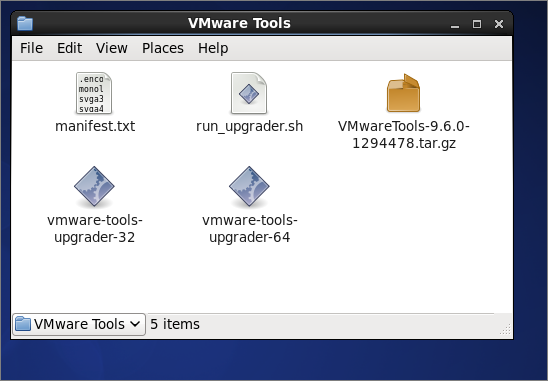Select the VMwareTools tar.gz package icon
The height and width of the screenshot is (381, 548).
[403, 93]
